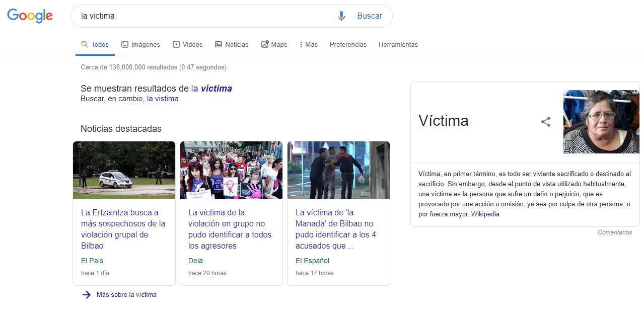Switch to the Videos tab
The height and width of the screenshot is (322, 644).
[x=187, y=44]
